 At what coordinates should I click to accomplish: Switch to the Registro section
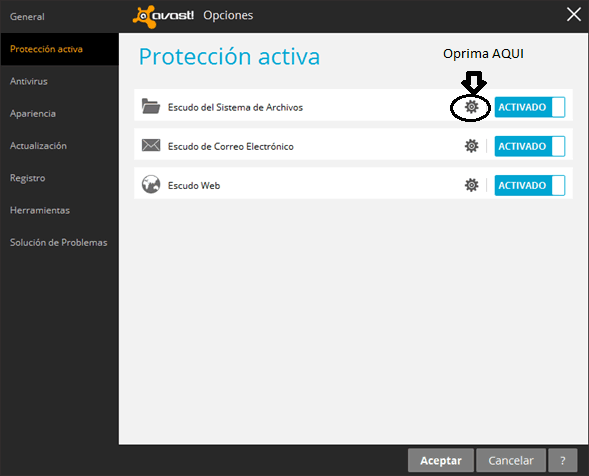[x=27, y=178]
